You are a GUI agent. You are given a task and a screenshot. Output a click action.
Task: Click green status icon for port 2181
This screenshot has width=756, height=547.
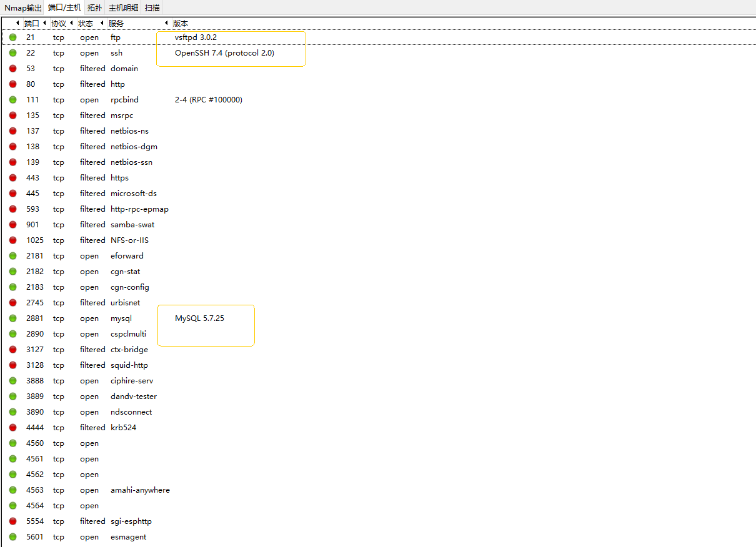(13, 256)
